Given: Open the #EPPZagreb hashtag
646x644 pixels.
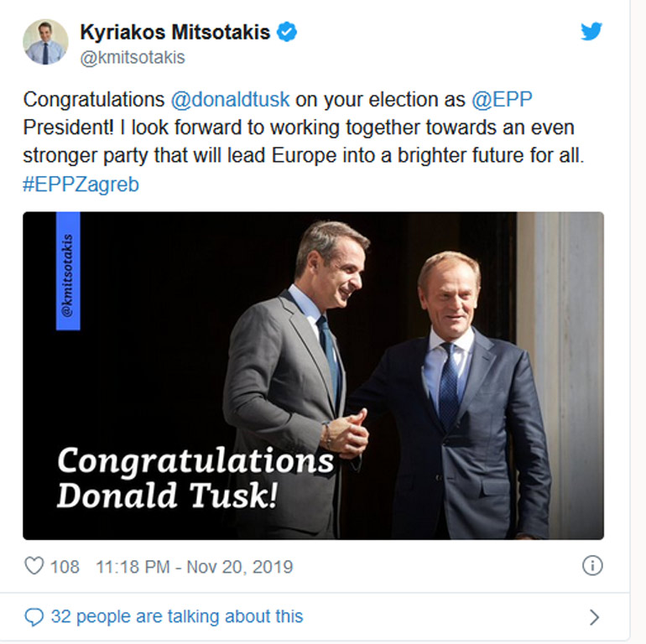Looking at the screenshot, I should coord(81,184).
